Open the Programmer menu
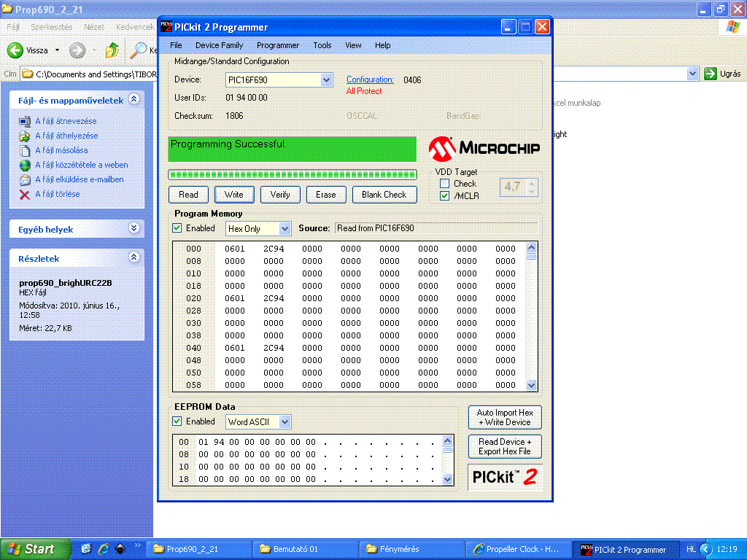The image size is (747, 560). tap(278, 45)
